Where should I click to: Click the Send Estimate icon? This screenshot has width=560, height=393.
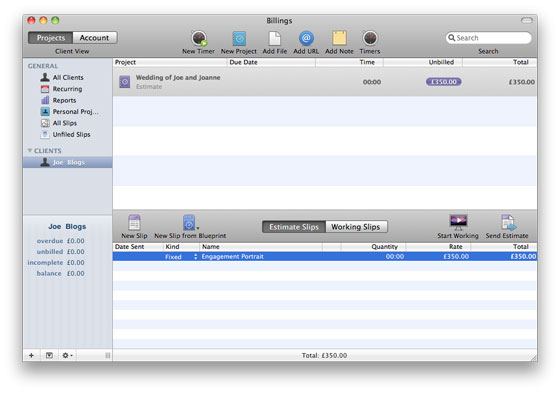pos(508,222)
